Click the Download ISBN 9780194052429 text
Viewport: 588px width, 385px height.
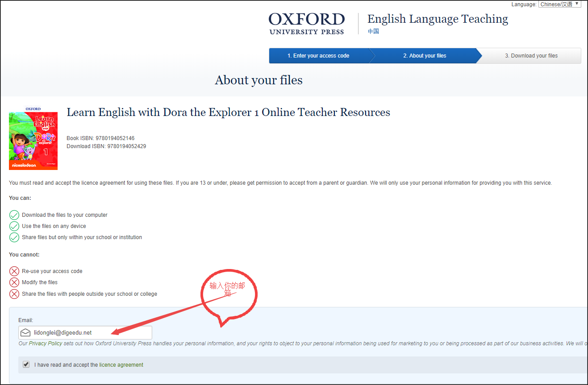106,146
